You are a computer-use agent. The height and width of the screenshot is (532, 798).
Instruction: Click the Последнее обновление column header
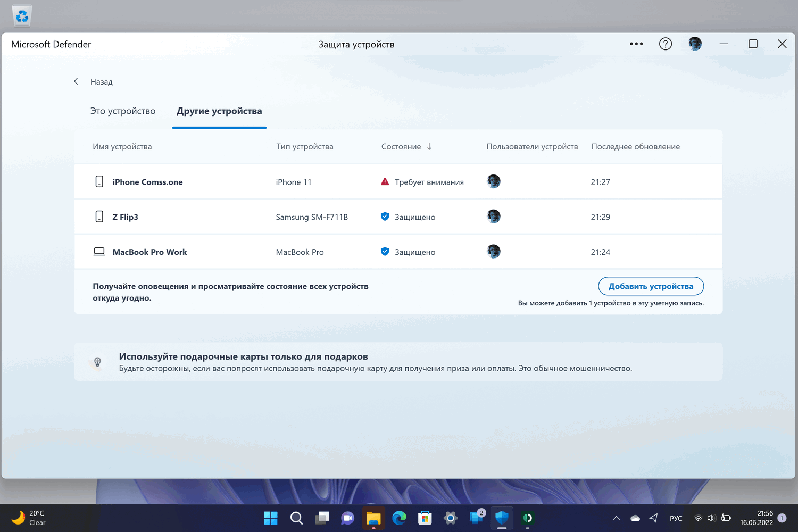(x=636, y=146)
